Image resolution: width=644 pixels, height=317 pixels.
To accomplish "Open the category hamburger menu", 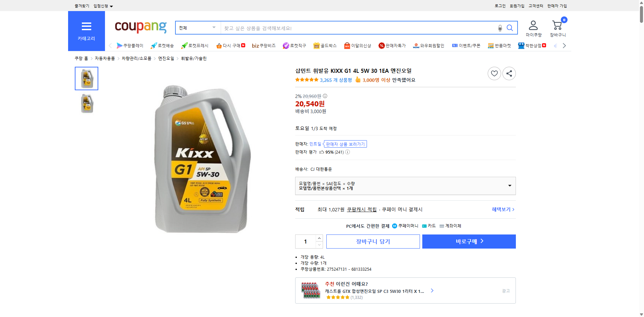I will pos(86,27).
